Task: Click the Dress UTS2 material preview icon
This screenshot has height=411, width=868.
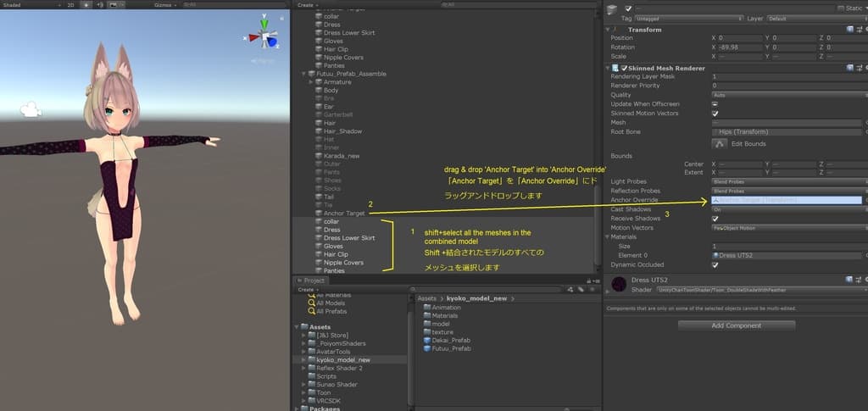Action: (620, 284)
